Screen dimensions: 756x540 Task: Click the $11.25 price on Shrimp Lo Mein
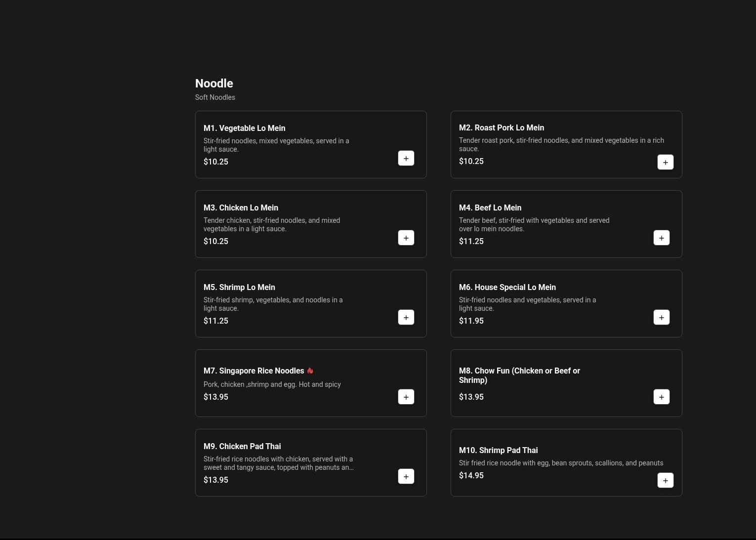tap(216, 321)
